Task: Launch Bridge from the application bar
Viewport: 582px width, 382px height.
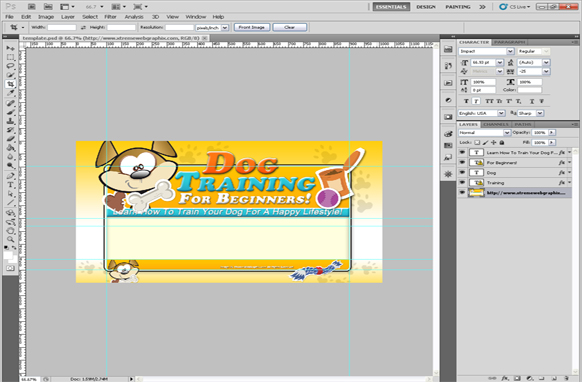Action: click(32, 7)
